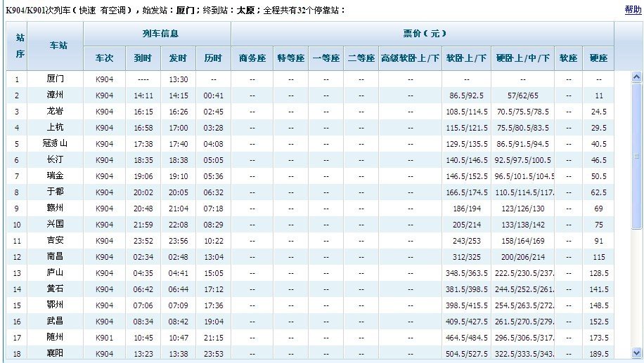Select station 武昌 in the table

tap(55, 321)
